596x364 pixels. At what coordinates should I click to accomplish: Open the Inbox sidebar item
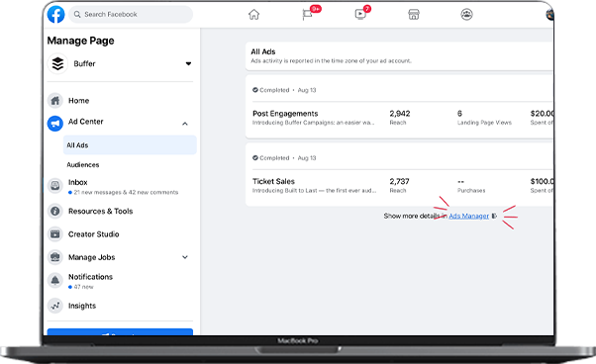120,186
